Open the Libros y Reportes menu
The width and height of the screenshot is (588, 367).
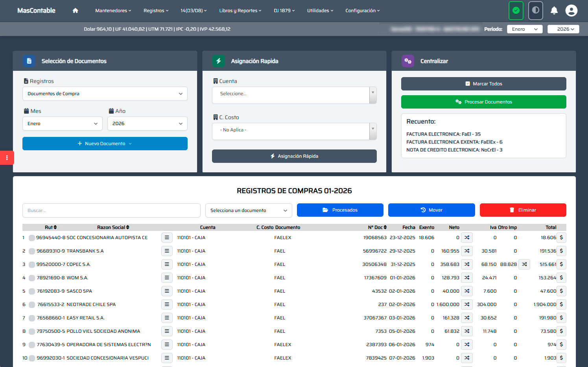(x=240, y=11)
